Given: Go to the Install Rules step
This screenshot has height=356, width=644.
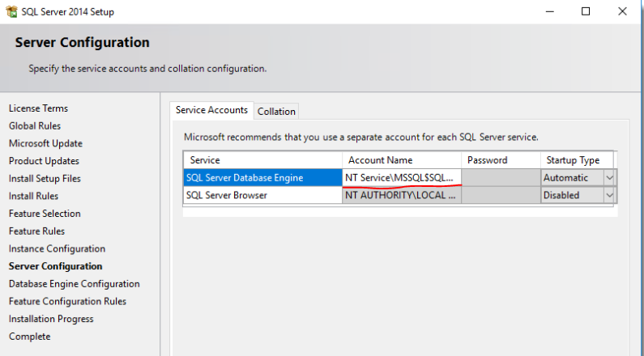Looking at the screenshot, I should (x=33, y=196).
